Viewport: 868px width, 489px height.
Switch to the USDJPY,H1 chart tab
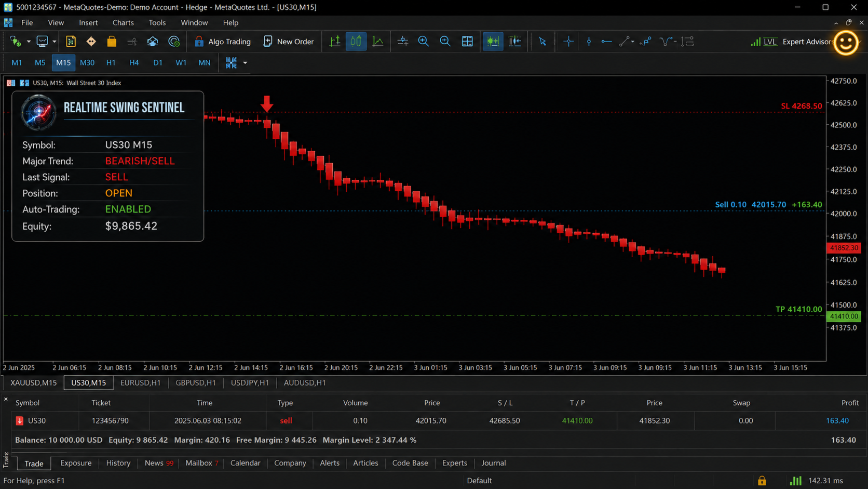click(x=250, y=383)
